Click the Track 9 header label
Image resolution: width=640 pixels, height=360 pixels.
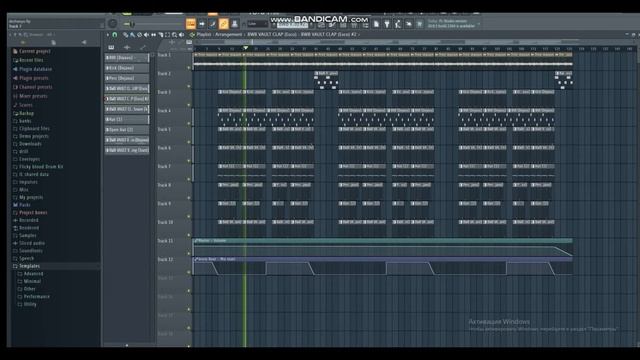point(164,204)
